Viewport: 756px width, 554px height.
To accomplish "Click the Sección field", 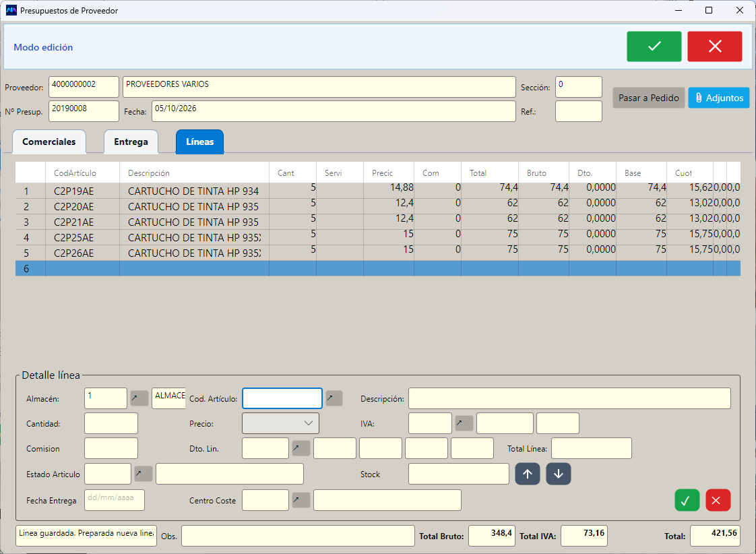I will 579,87.
